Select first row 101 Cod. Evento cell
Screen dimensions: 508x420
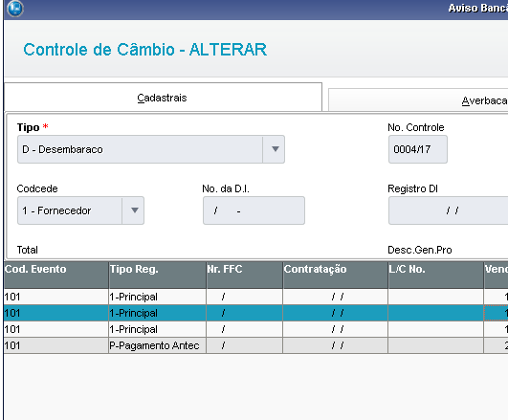point(56,297)
